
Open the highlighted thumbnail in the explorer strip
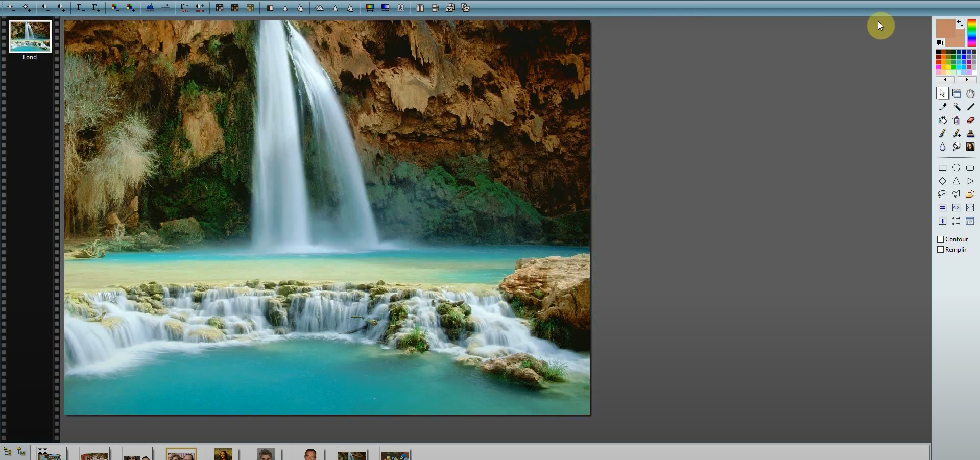tap(181, 454)
